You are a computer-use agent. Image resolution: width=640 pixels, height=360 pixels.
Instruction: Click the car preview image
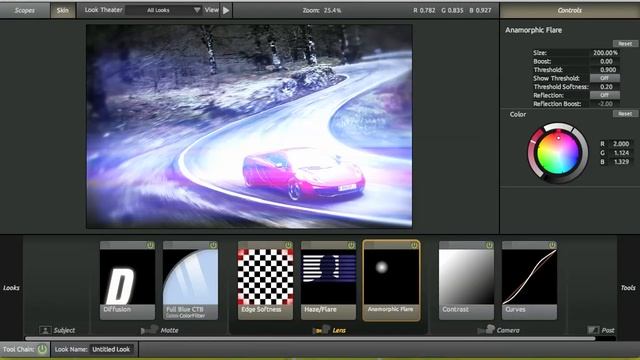coord(249,126)
